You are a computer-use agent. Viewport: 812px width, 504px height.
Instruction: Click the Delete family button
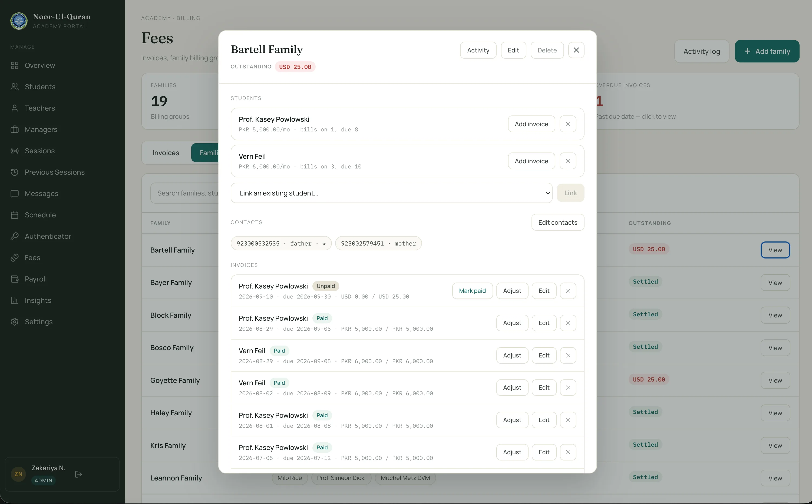(x=547, y=50)
